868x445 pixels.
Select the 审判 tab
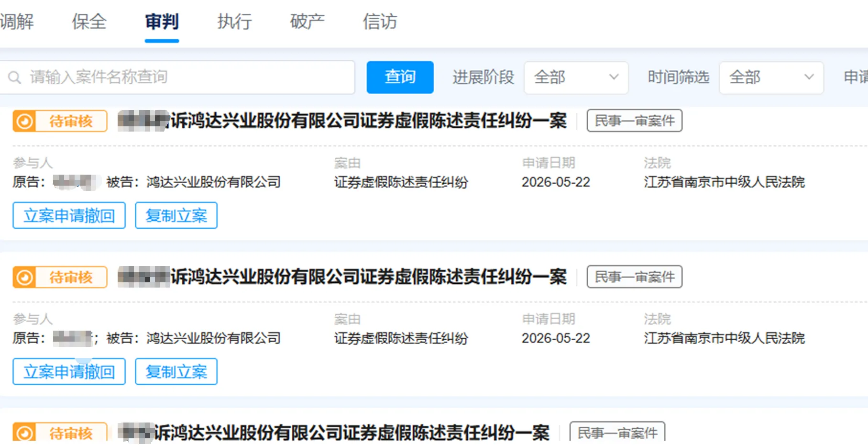[x=162, y=22]
